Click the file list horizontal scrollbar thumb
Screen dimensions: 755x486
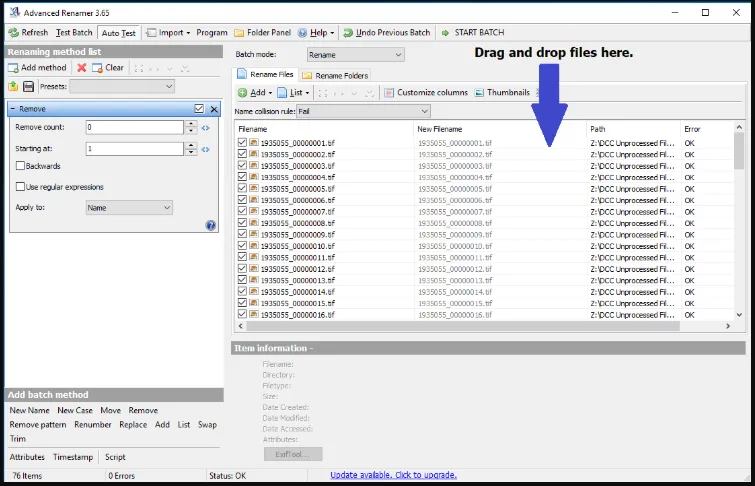463,326
